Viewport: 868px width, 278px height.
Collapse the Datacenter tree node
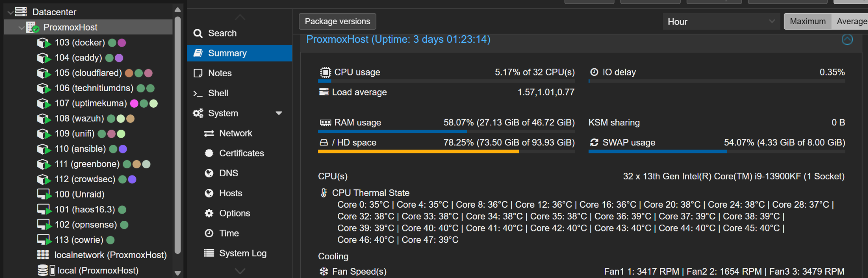click(10, 12)
